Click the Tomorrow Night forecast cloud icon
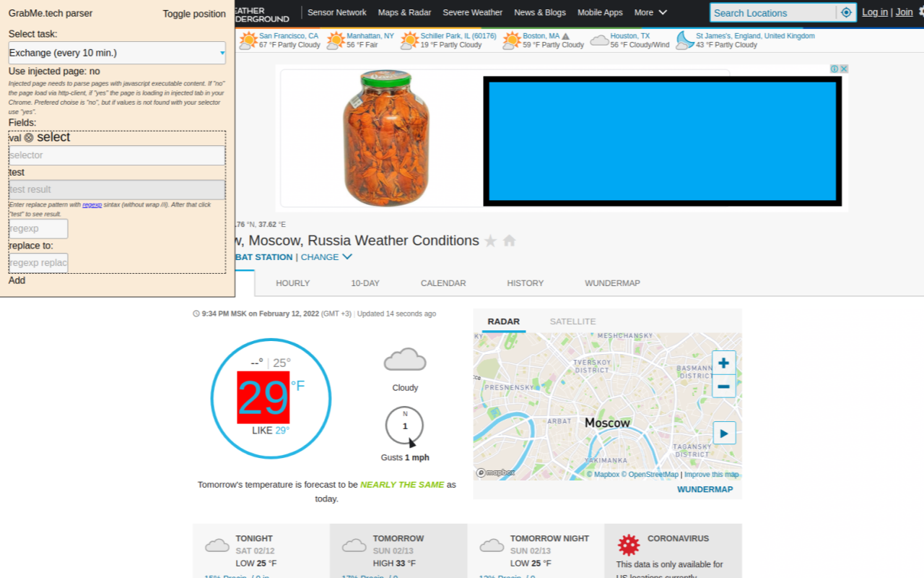The height and width of the screenshot is (578, 924). coord(492,545)
